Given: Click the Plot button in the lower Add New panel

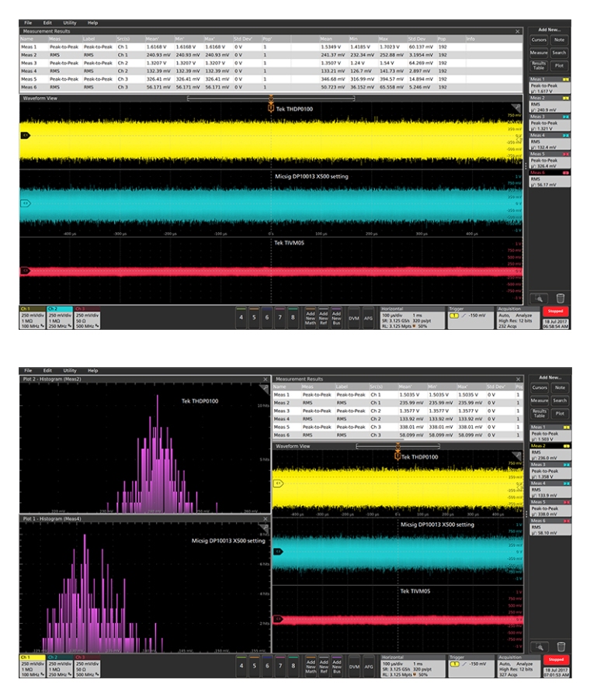Looking at the screenshot, I should click(560, 414).
